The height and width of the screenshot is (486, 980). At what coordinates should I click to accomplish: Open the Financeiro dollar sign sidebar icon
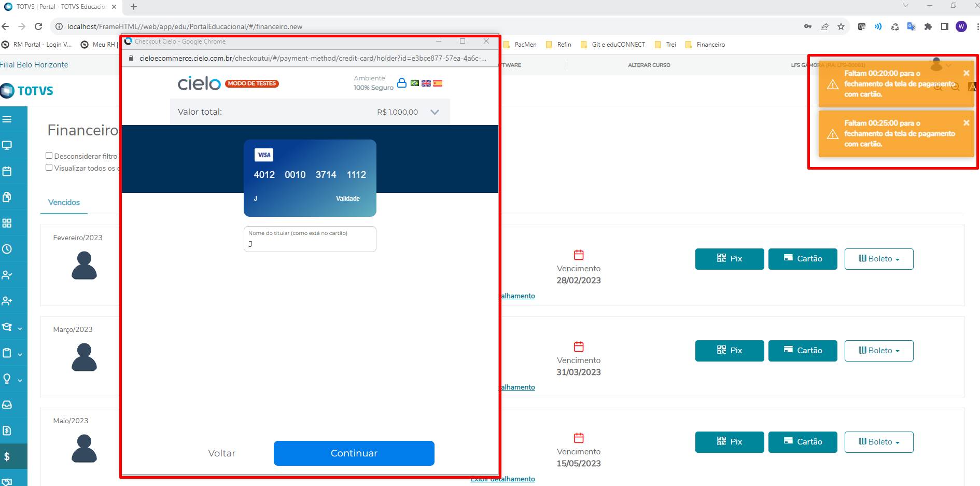(x=7, y=456)
